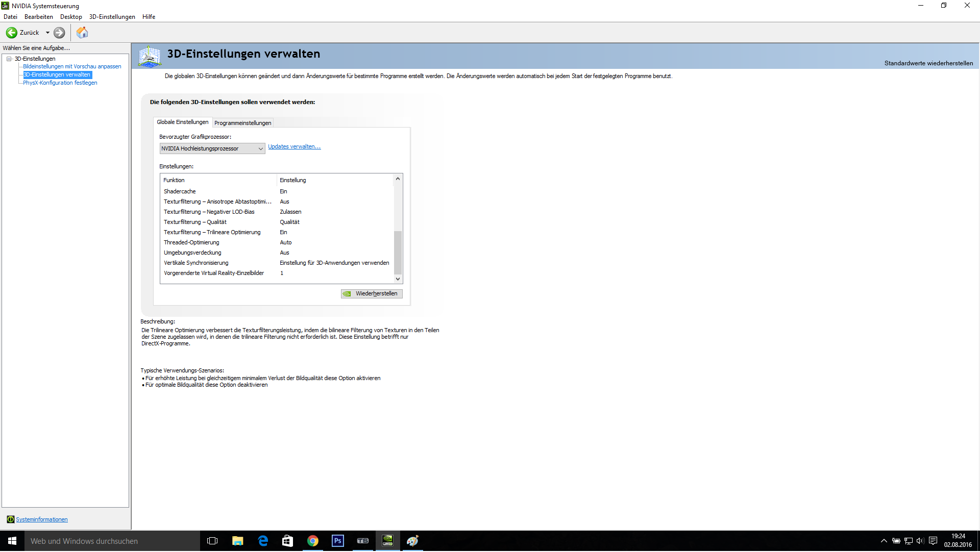This screenshot has height=552, width=980.
Task: Open the Bevorzugter Grafikprozessor dropdown
Action: [x=212, y=148]
